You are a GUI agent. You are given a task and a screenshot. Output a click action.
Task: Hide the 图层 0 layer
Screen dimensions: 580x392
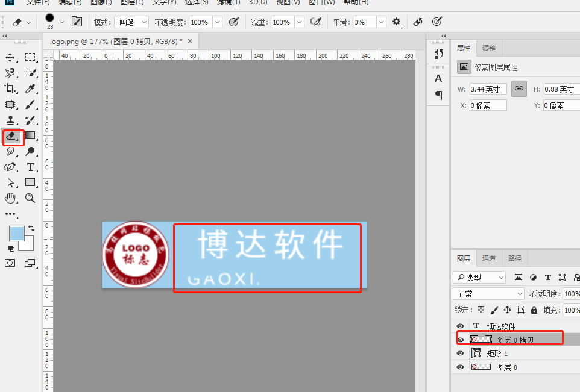click(460, 367)
